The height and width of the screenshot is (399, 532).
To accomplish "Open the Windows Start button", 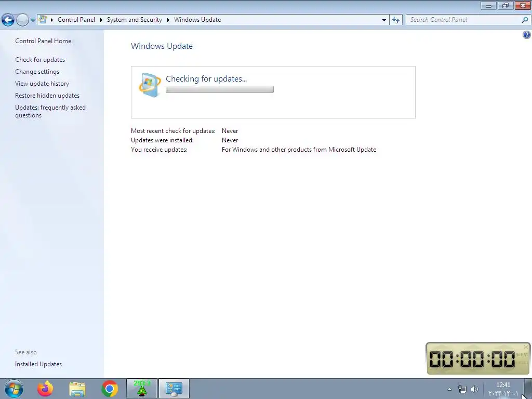I will (x=14, y=389).
